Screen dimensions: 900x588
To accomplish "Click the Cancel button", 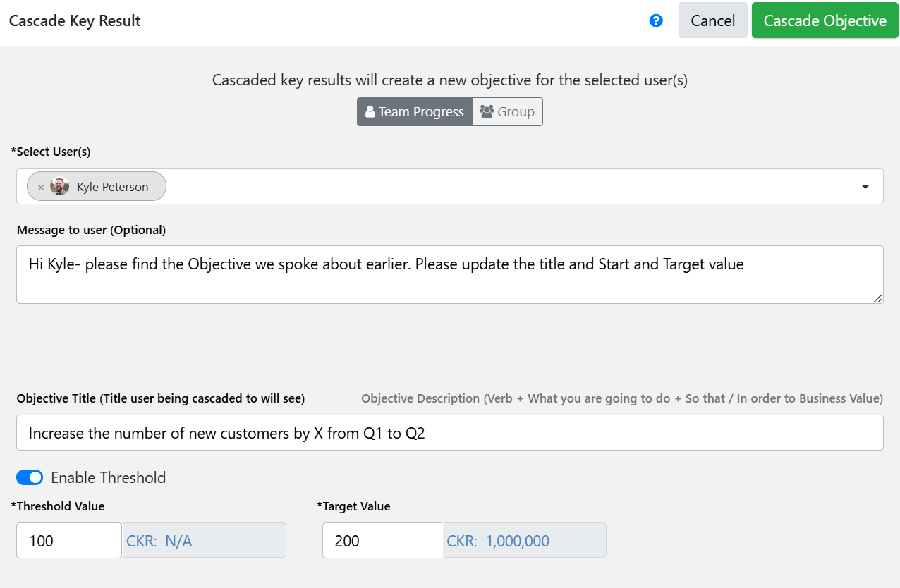I will pyautogui.click(x=713, y=20).
